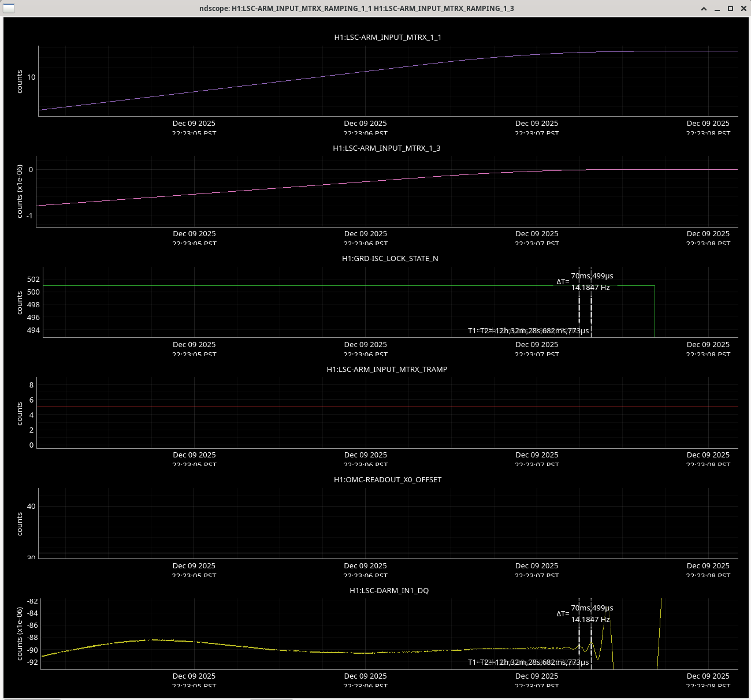Click the 14.1847 Hz readout in DARM plot
Image resolution: width=751 pixels, height=700 pixels.
(x=590, y=619)
